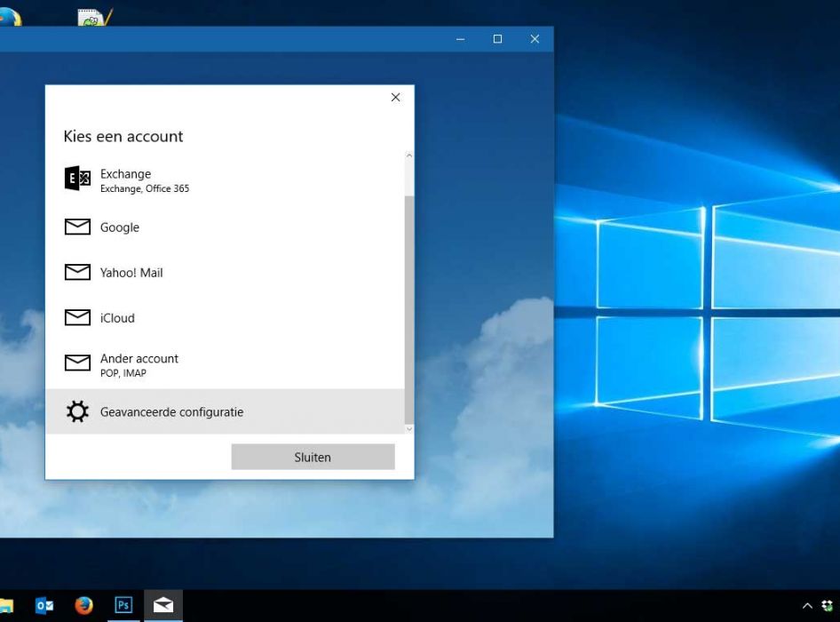Image resolution: width=840 pixels, height=622 pixels.
Task: Click the Dropbox tray icon
Action: click(x=828, y=606)
